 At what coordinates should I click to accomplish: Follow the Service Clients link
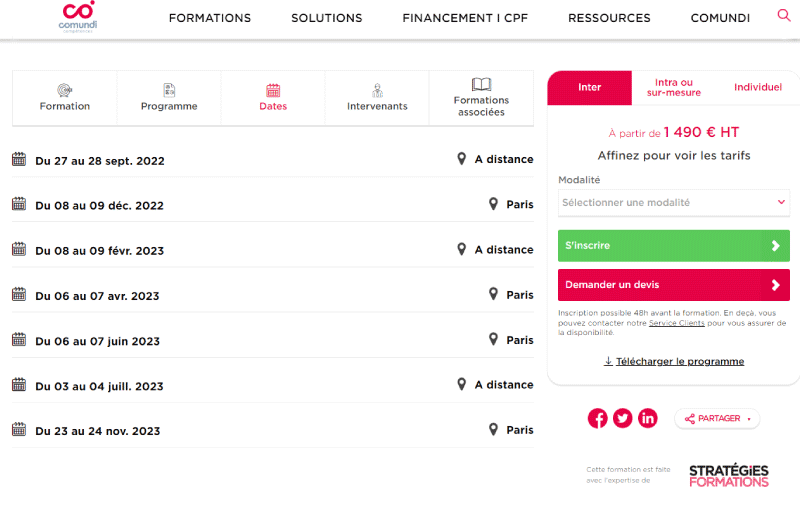677,323
